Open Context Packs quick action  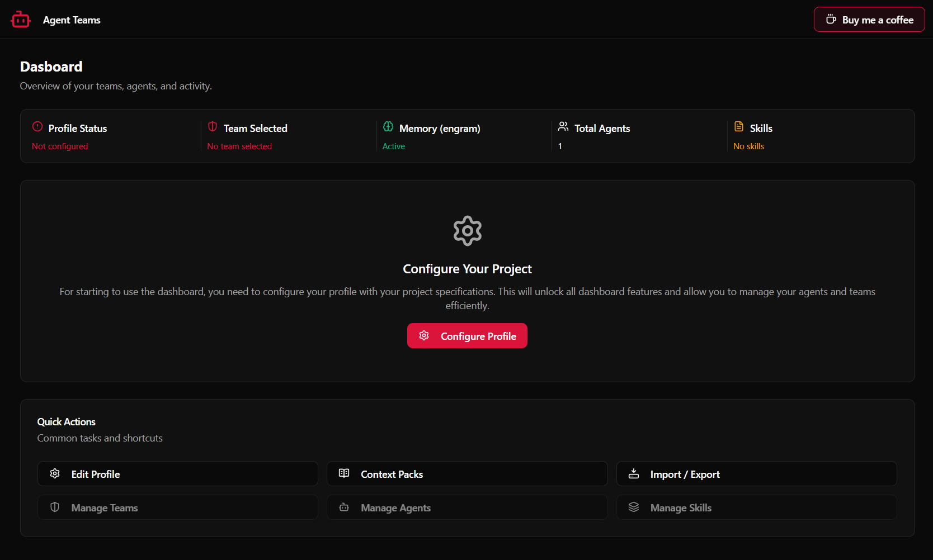pyautogui.click(x=466, y=474)
